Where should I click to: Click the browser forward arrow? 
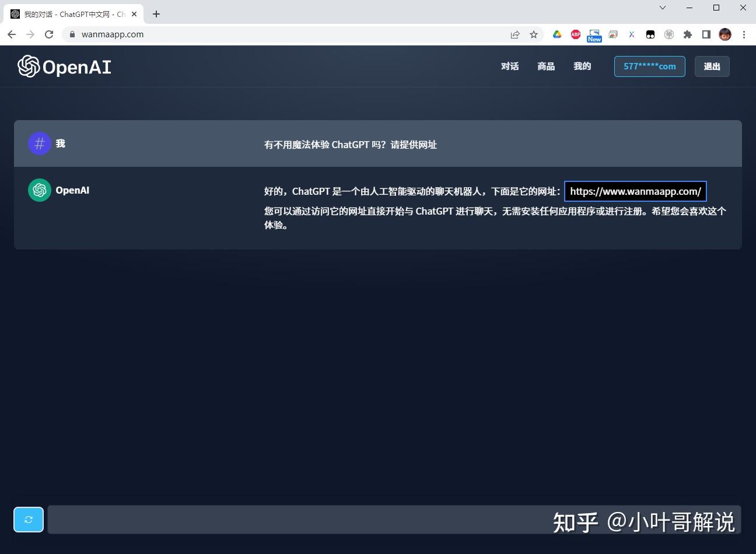coord(30,34)
